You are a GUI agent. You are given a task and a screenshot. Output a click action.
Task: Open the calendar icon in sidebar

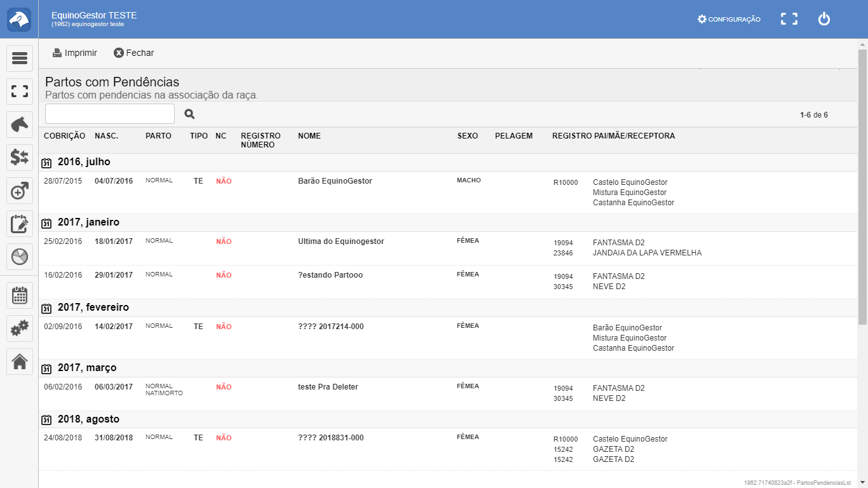click(20, 295)
